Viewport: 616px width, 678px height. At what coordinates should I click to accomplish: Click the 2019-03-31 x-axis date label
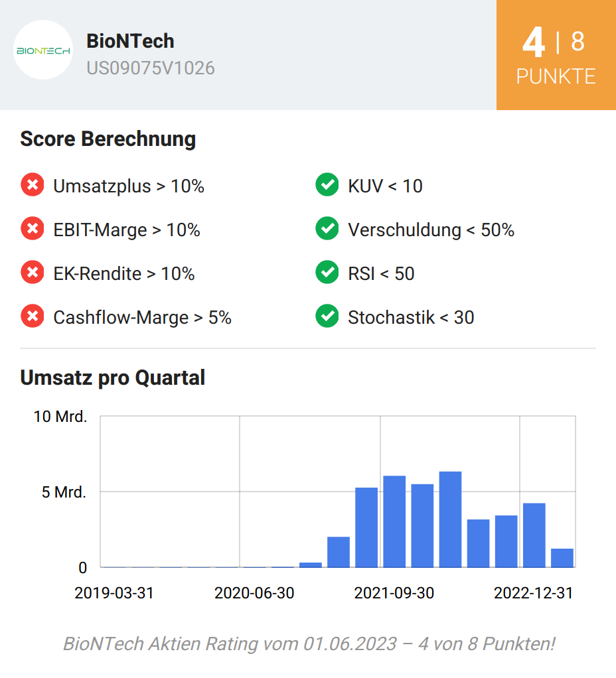(114, 593)
